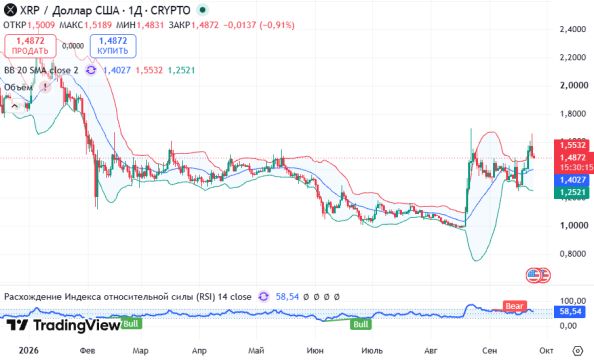This screenshot has height=360, width=594.
Task: Click the 2026 label on time axis
Action: tap(29, 350)
